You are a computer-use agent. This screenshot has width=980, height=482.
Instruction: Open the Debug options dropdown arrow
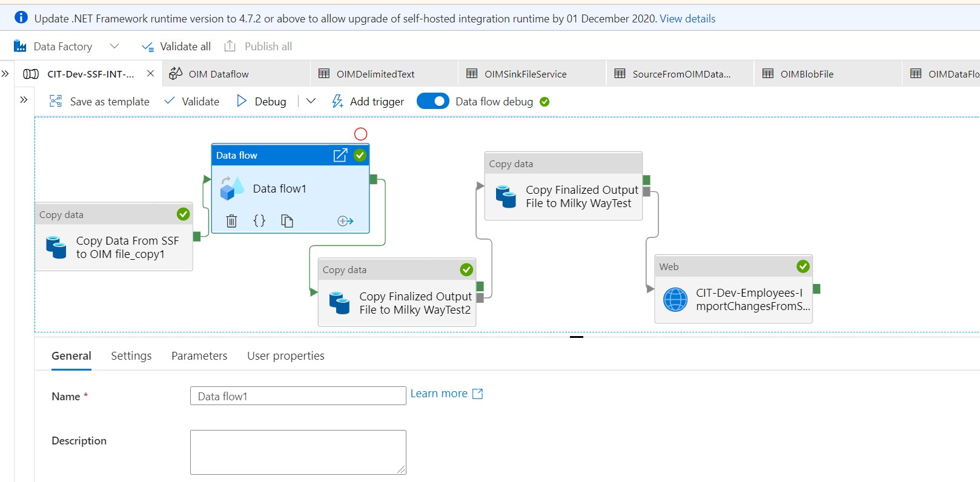tap(311, 101)
